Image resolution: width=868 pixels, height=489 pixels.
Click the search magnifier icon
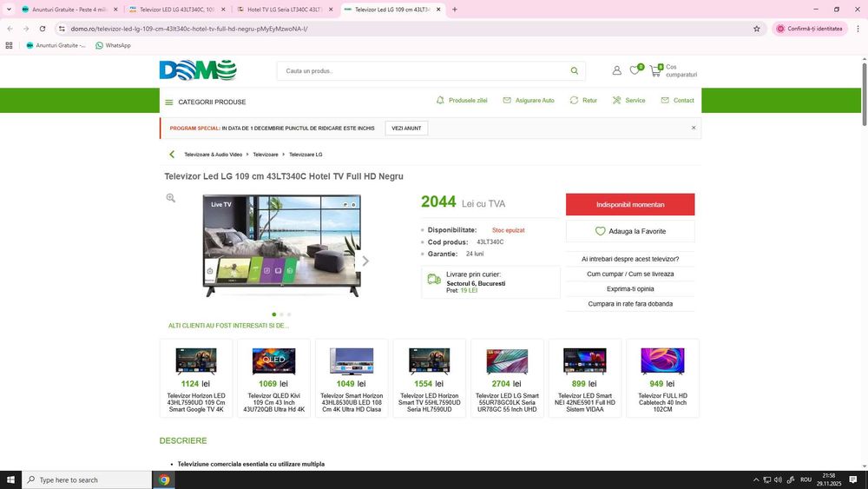pos(574,71)
